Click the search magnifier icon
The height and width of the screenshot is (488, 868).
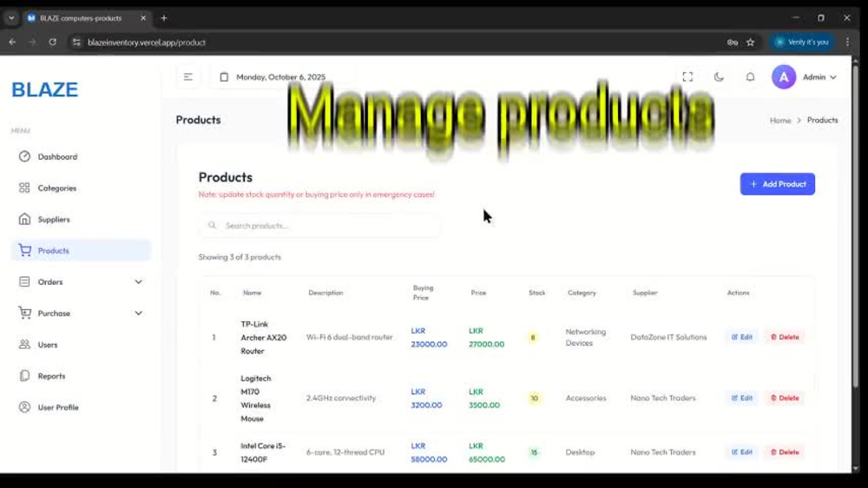pos(212,226)
